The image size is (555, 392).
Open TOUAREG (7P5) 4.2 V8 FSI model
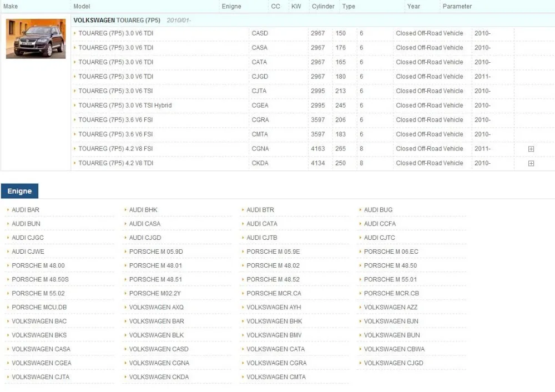click(115, 149)
